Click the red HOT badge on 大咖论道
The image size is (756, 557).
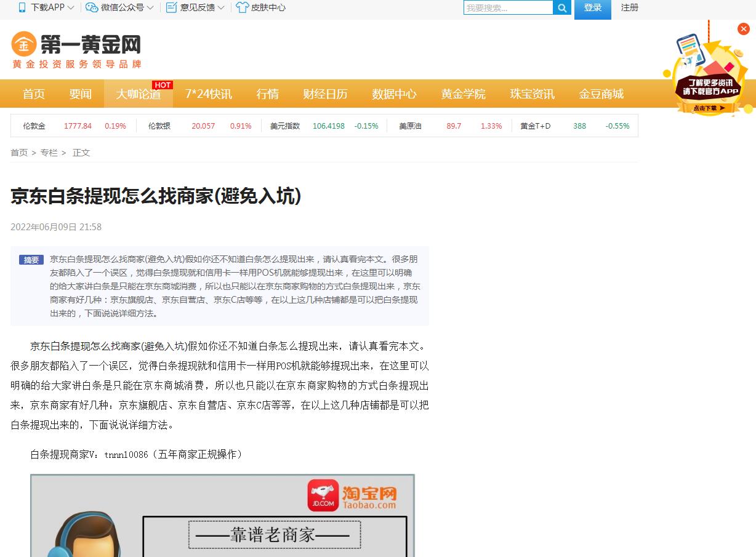[x=163, y=85]
